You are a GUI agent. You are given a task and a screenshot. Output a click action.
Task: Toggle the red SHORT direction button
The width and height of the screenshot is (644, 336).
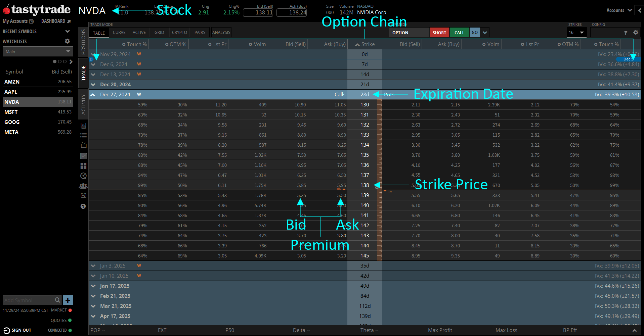(x=439, y=33)
